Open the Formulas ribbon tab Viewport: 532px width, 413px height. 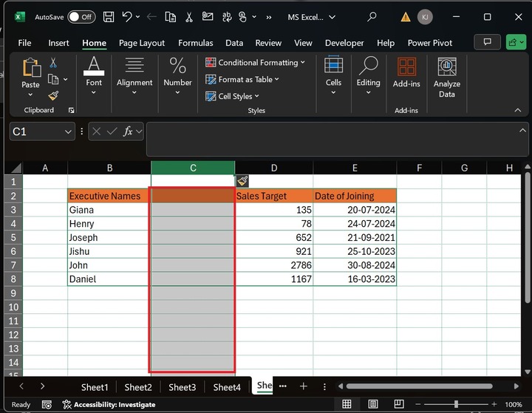click(x=195, y=43)
